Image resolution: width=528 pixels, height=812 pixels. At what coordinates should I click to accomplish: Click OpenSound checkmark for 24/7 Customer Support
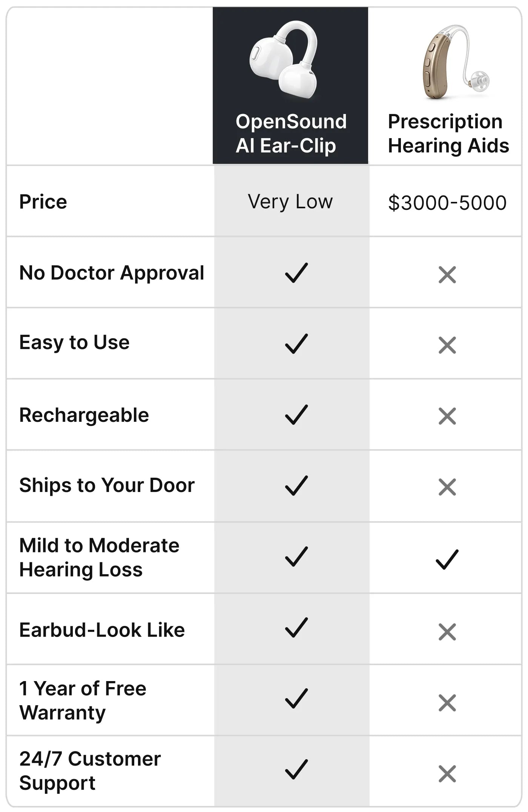(296, 769)
